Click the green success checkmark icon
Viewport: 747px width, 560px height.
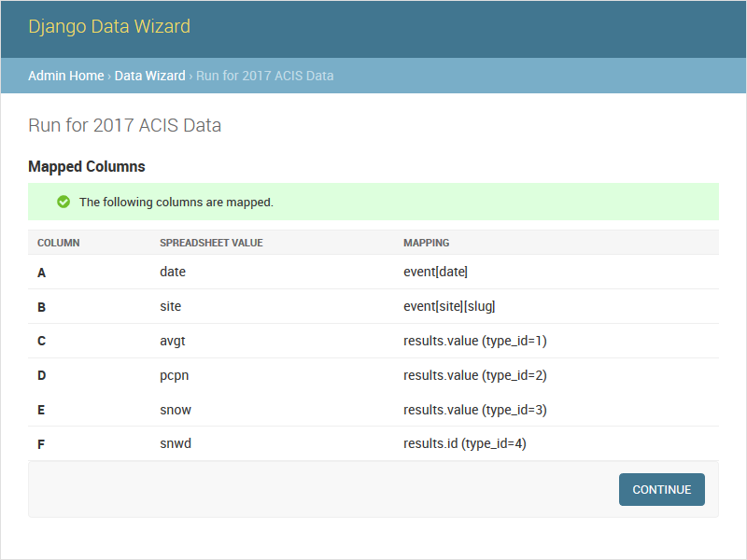(x=63, y=202)
